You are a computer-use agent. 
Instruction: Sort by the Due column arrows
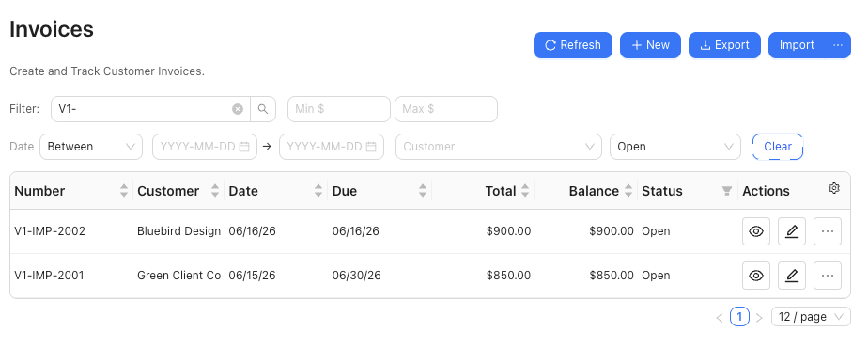423,191
